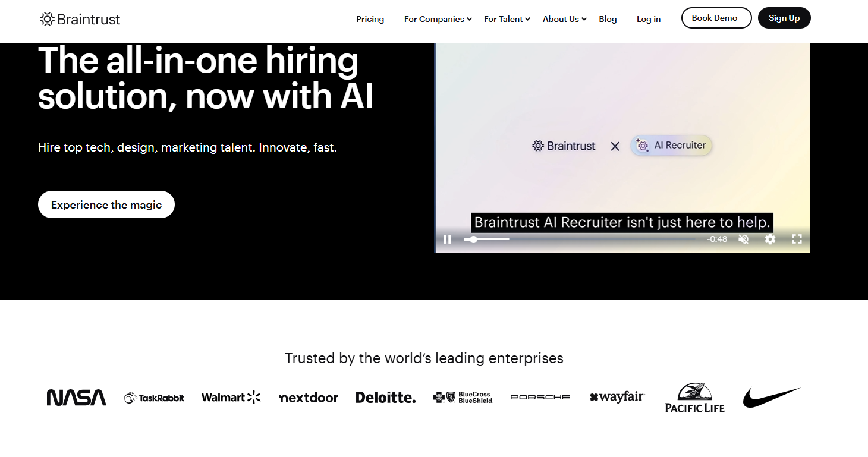Expand the For Companies menu
Viewport: 868px width, 457px height.
pos(438,19)
